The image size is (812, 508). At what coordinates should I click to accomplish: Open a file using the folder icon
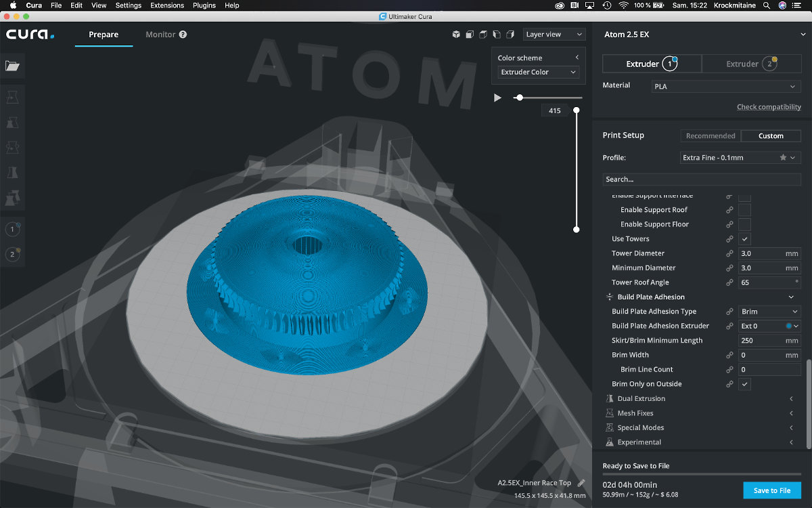12,66
